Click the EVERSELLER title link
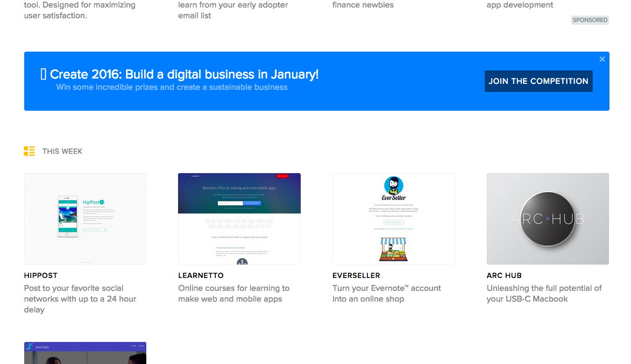The width and height of the screenshot is (631, 364). pos(356,275)
